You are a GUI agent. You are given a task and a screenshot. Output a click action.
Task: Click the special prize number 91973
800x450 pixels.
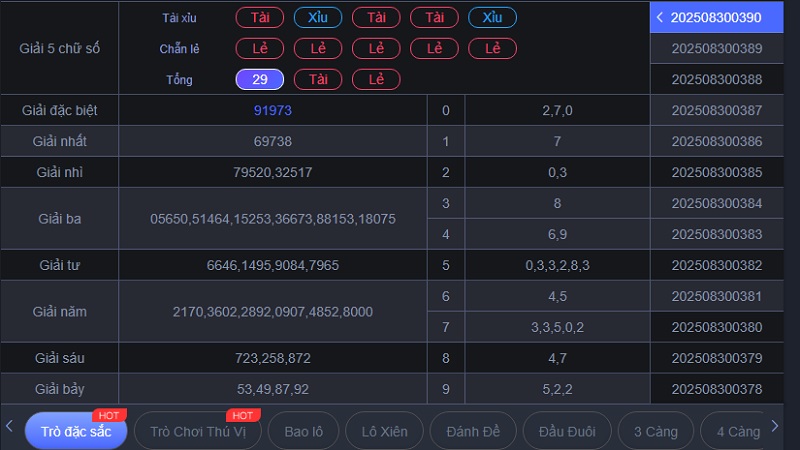point(273,110)
